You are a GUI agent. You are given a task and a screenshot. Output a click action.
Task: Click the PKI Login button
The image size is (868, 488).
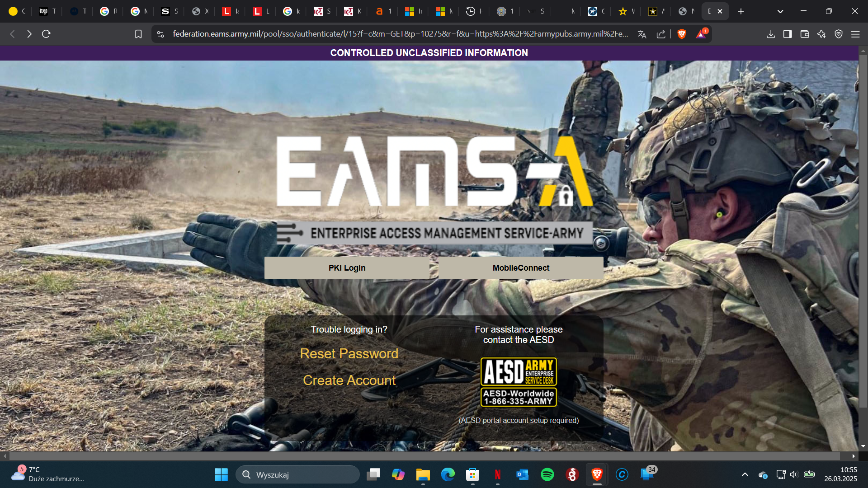(347, 268)
